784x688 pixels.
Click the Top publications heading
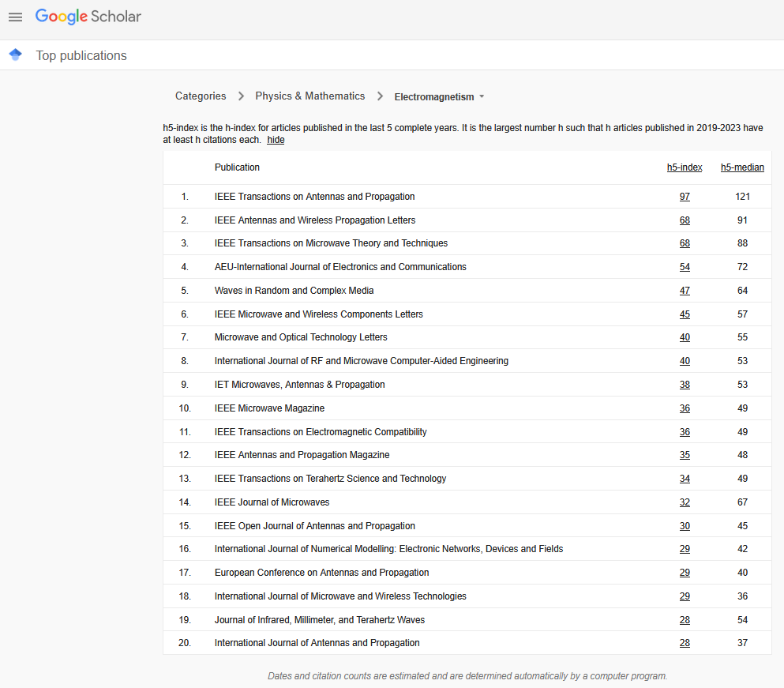81,55
